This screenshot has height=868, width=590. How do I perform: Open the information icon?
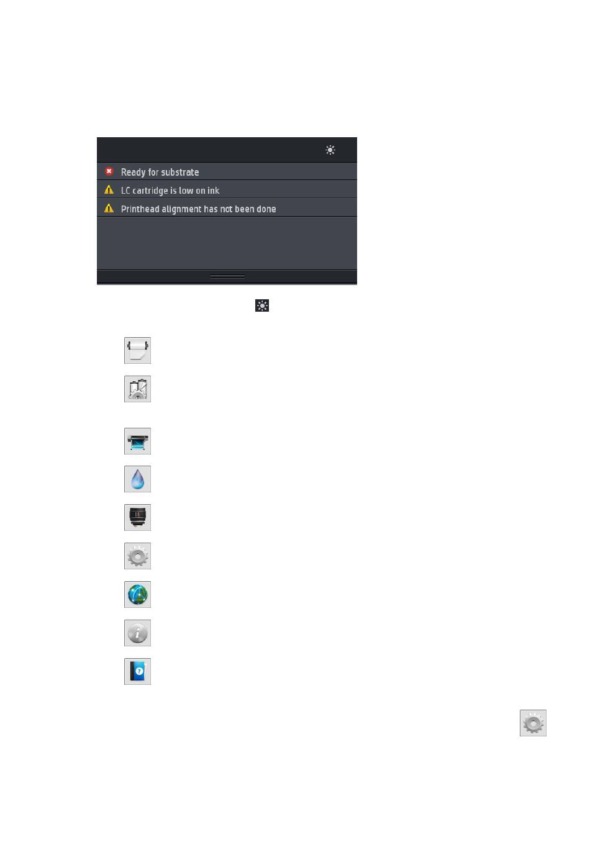coord(137,633)
